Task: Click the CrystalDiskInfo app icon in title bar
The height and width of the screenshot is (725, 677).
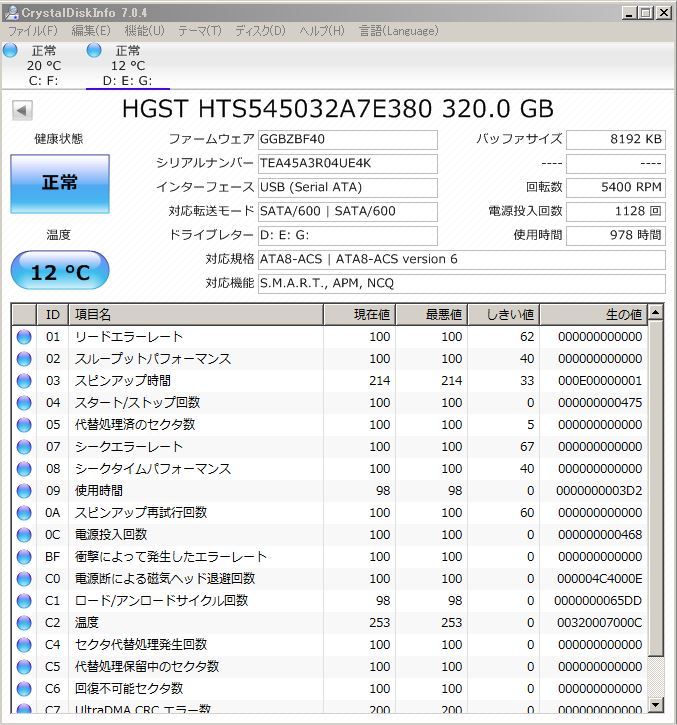Action: click(10, 12)
